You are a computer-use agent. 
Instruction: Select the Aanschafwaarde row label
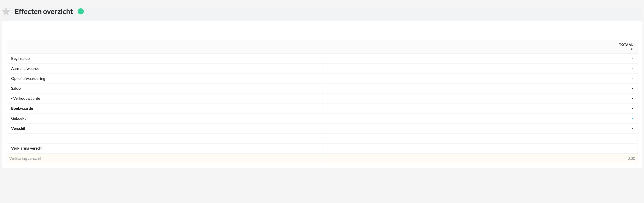coord(25,68)
